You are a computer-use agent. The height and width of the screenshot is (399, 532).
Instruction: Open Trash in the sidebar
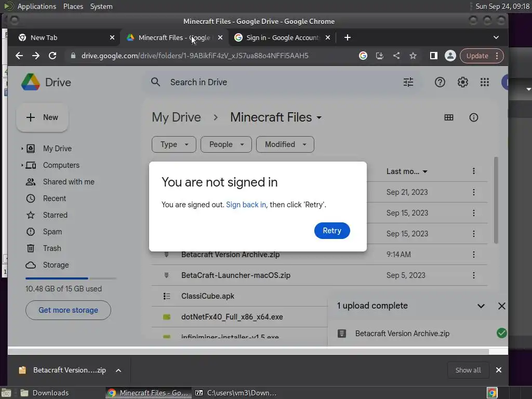click(52, 248)
